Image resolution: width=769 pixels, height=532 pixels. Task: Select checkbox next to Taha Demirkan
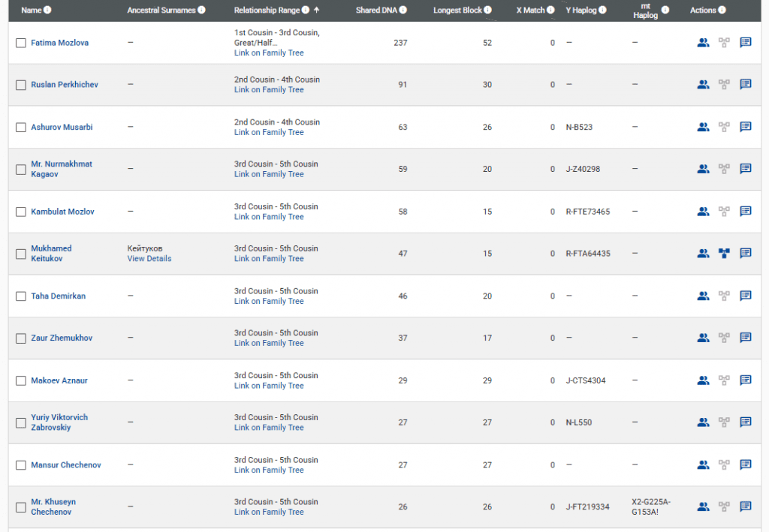21,296
